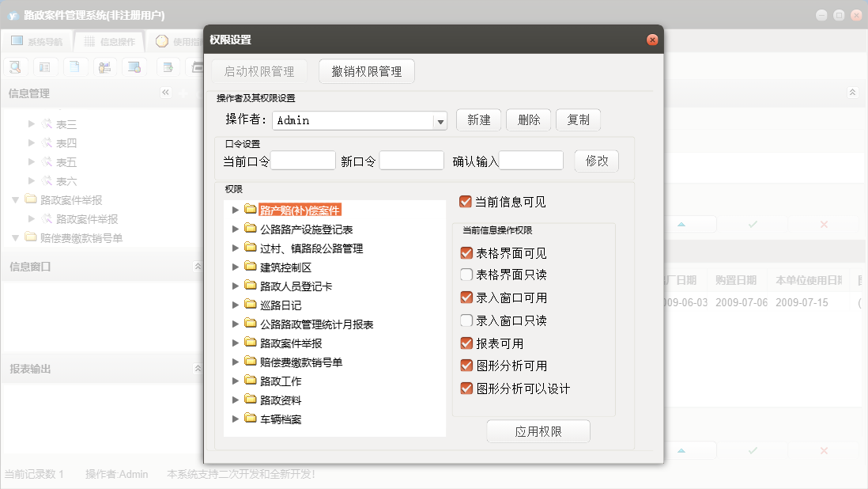Collapse 信息管理 panel with double-arrow icon

(x=165, y=93)
